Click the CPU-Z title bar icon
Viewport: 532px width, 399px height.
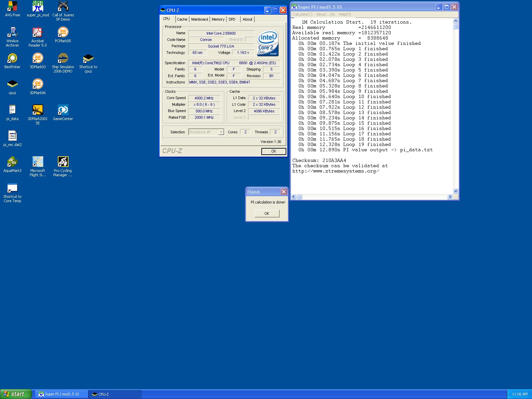coord(163,10)
